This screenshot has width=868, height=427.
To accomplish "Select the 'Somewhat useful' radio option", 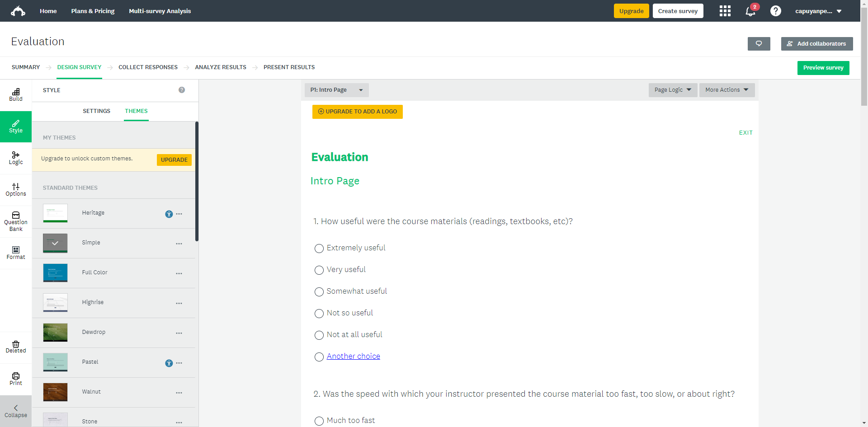I will point(319,292).
